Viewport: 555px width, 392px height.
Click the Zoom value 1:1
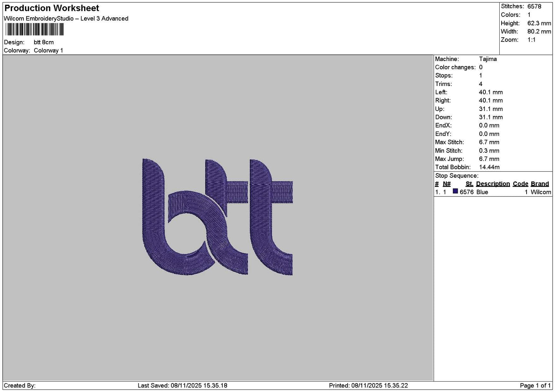(531, 40)
